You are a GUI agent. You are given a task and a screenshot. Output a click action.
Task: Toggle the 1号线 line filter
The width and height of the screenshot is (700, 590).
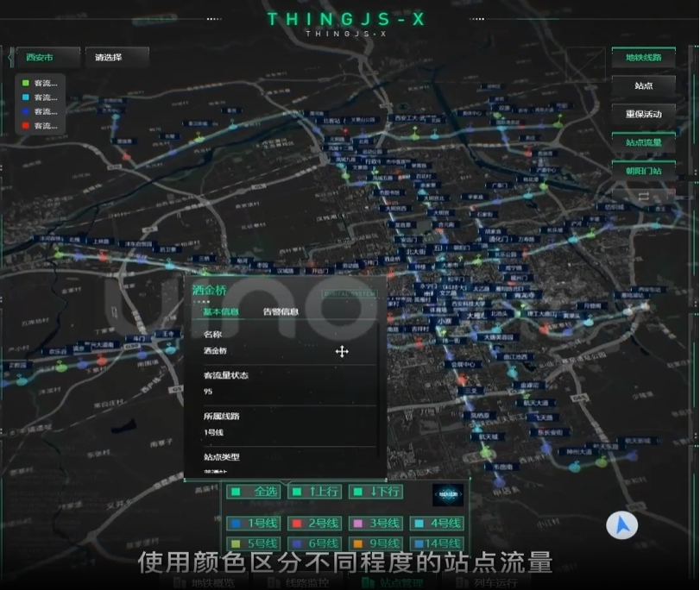254,523
